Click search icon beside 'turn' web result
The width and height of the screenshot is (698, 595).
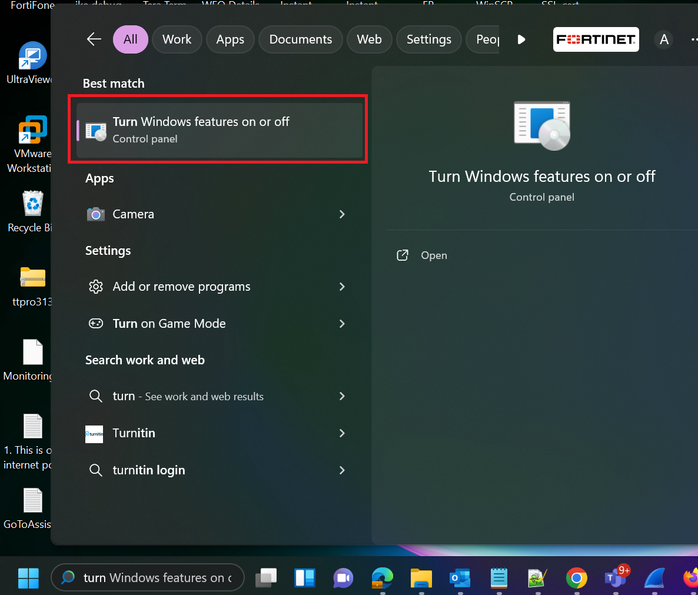pyautogui.click(x=95, y=396)
